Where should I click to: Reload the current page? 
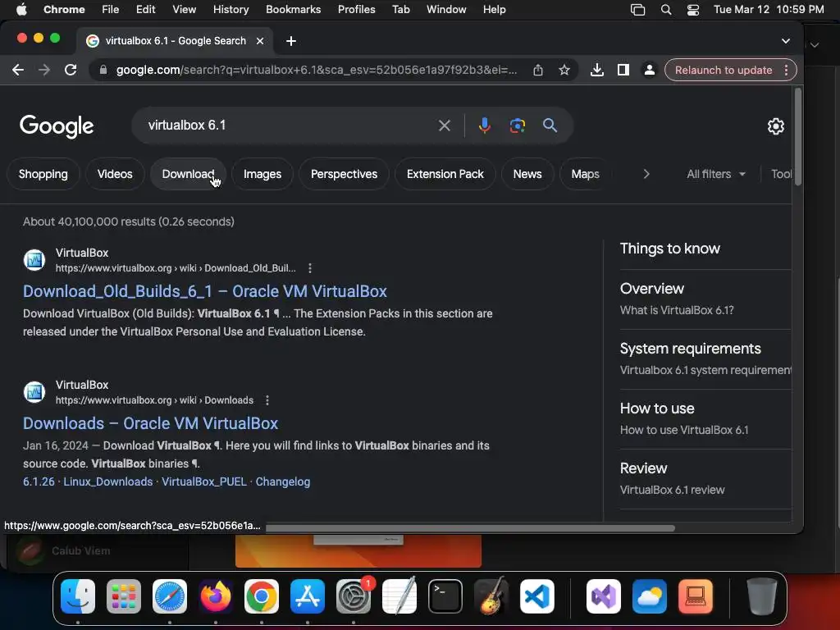point(71,70)
